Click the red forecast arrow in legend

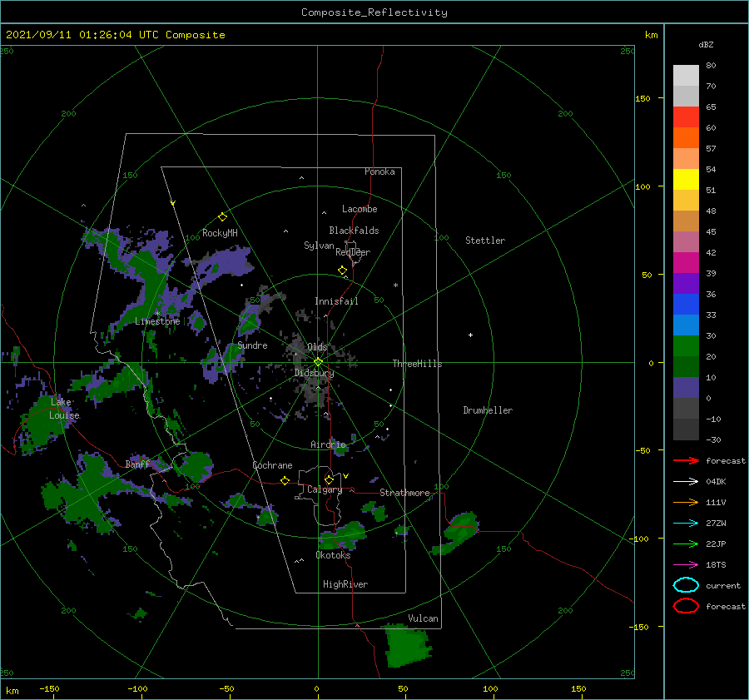(x=686, y=460)
